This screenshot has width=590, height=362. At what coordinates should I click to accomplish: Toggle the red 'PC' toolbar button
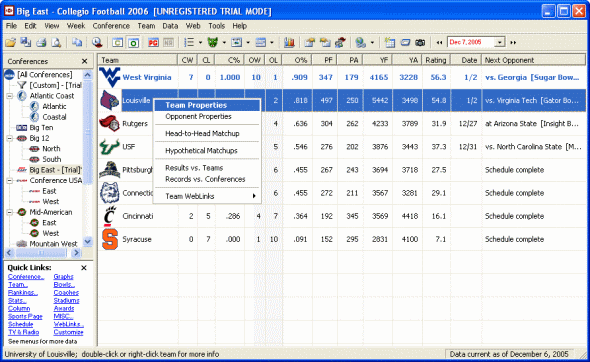(153, 43)
